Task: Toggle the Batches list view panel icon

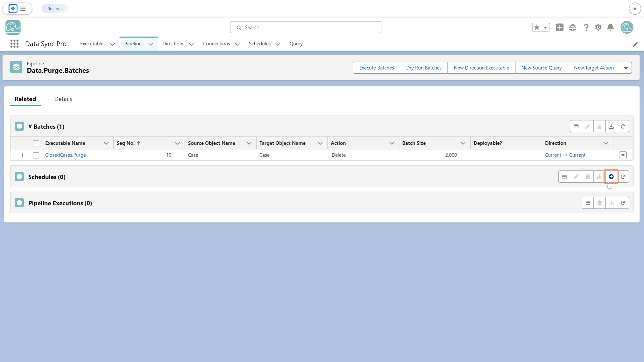Action: tap(576, 126)
